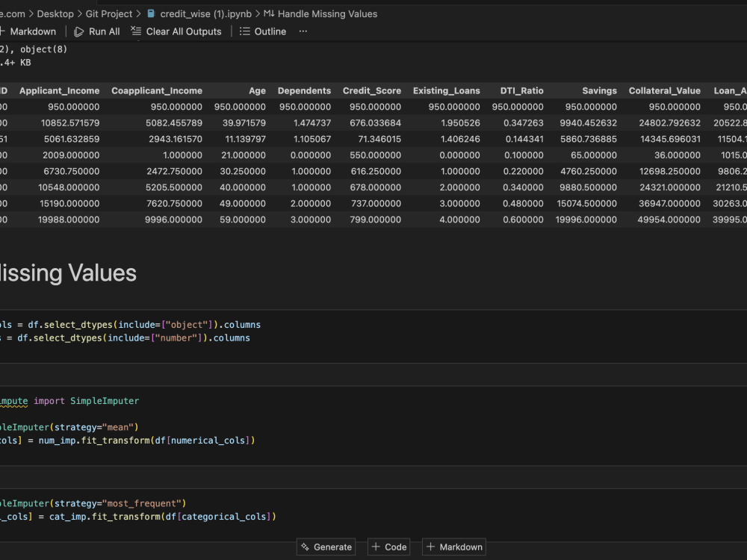Click the cat_imp.fit_transform code line
Viewport: 747px width, 560px height.
(x=138, y=517)
